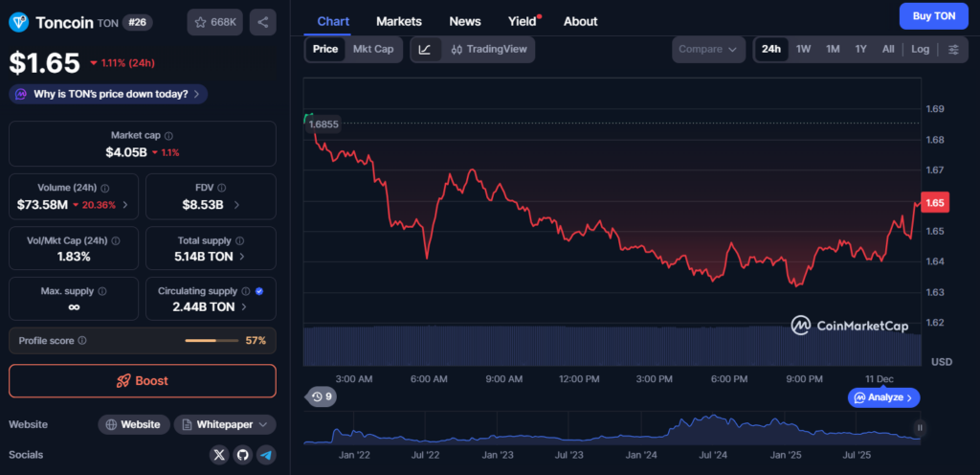Click the volume bars under the chart
This screenshot has width=980, height=475.
pos(612,345)
